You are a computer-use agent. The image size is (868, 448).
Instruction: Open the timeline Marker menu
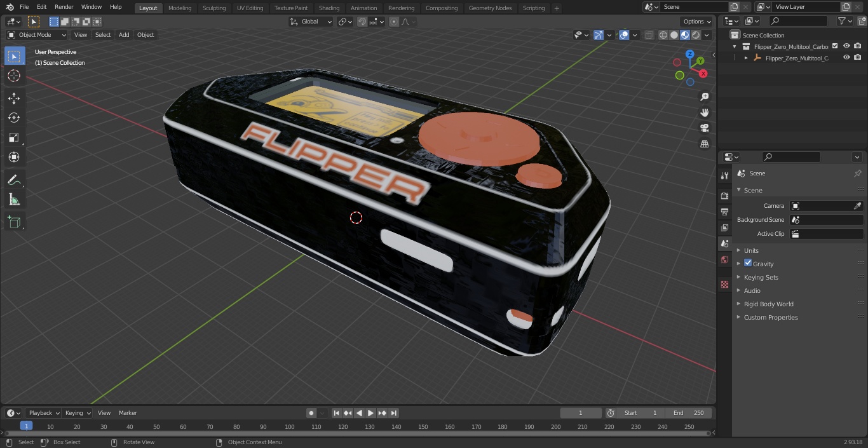click(128, 413)
